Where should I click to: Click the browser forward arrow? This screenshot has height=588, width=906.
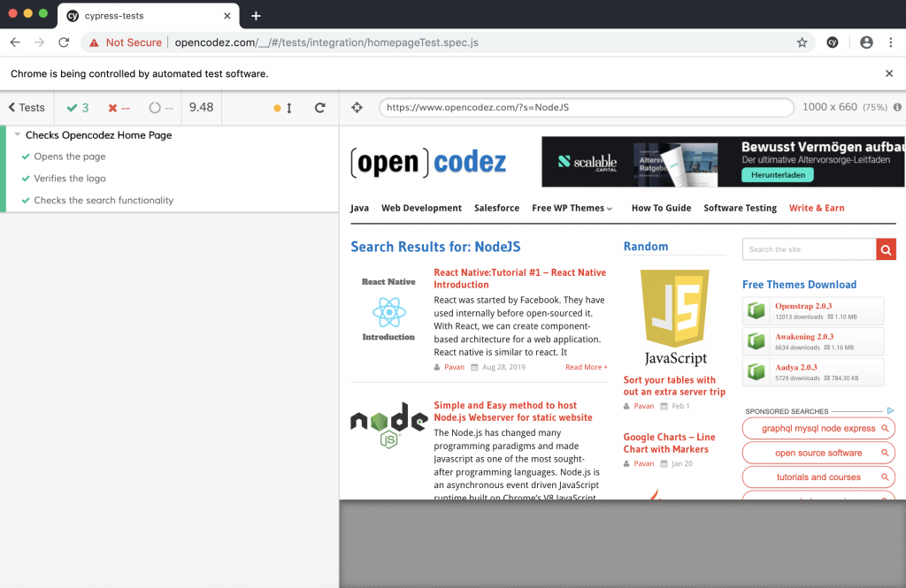point(39,42)
